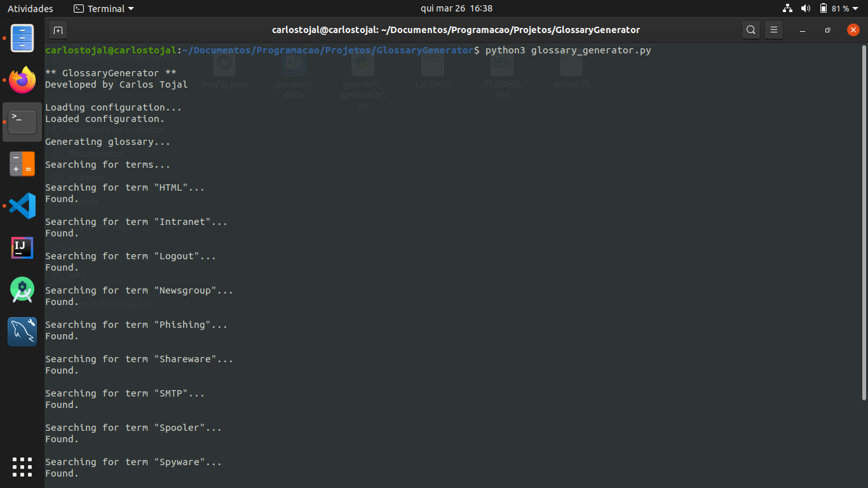This screenshot has height=488, width=868.
Task: Click the 'Loading configuration...' line
Action: point(113,107)
